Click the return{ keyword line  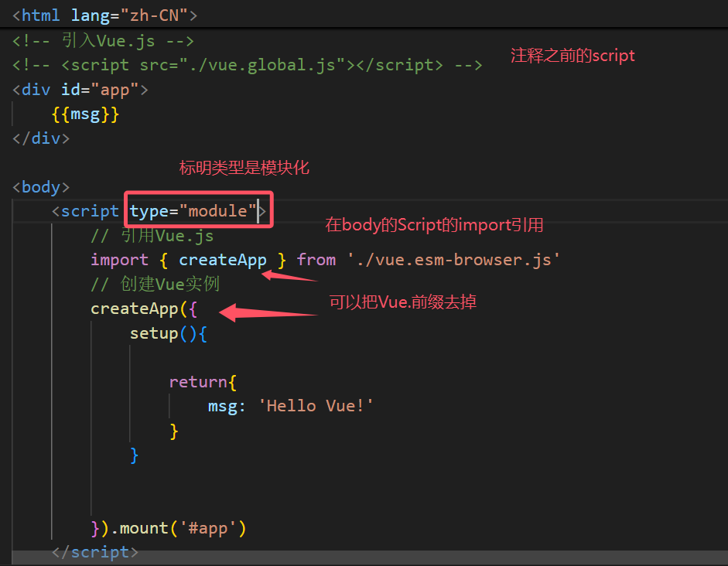(x=203, y=382)
